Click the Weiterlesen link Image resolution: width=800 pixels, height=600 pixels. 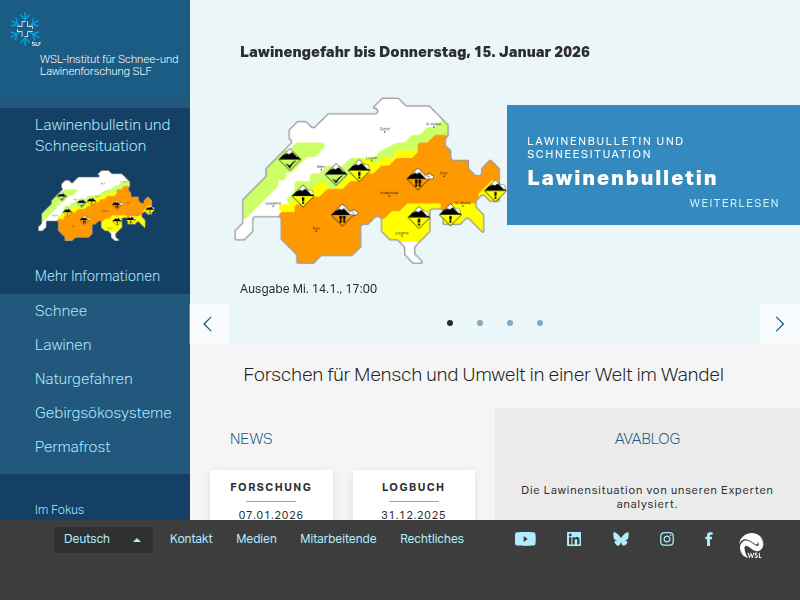point(734,203)
